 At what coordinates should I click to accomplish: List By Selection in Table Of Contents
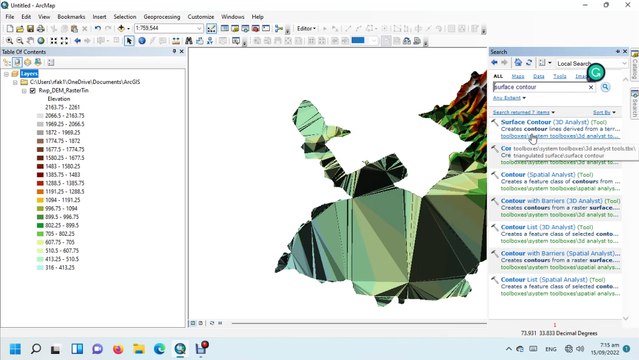[38, 62]
